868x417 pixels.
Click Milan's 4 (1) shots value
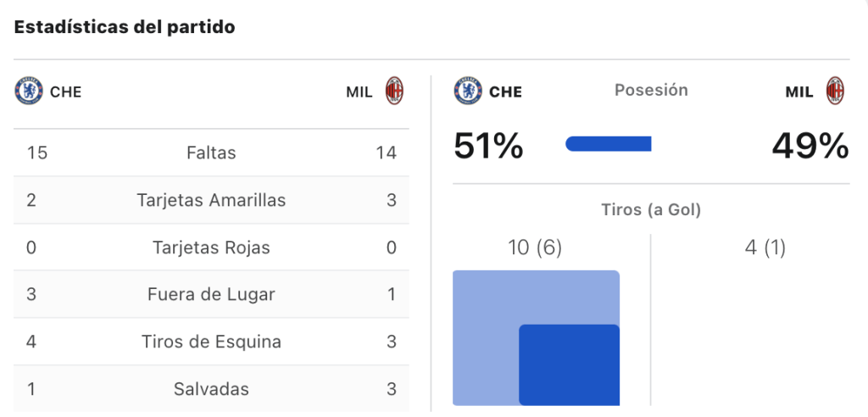765,248
